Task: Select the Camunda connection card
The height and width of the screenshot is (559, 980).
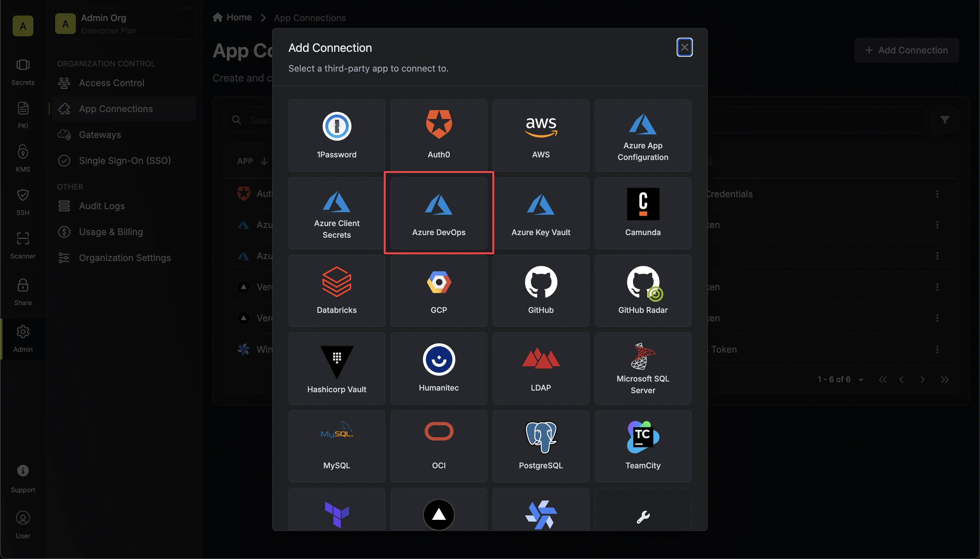Action: click(x=643, y=213)
